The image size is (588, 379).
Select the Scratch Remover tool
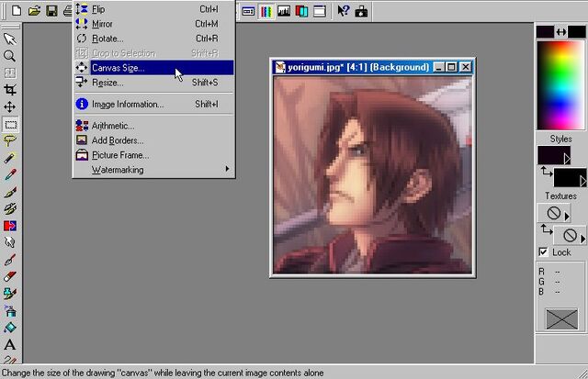[x=10, y=260]
